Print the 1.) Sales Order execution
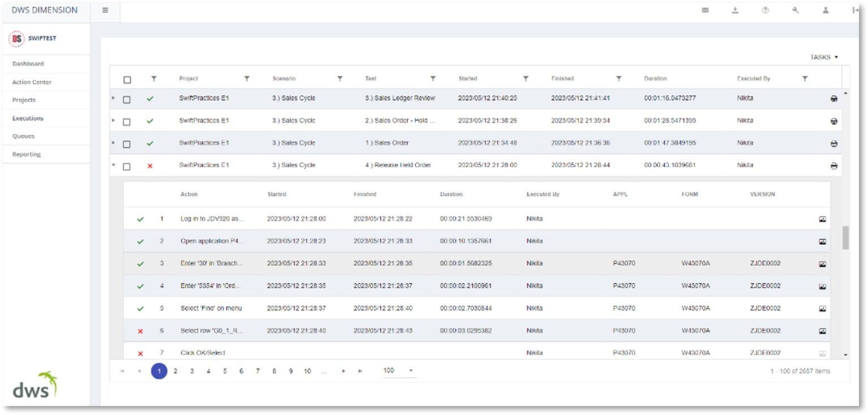 pyautogui.click(x=834, y=144)
